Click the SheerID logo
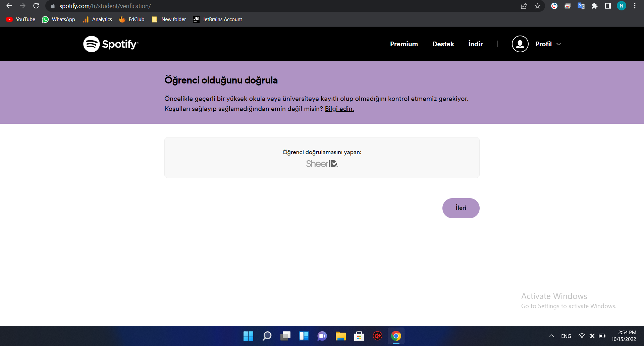Image resolution: width=644 pixels, height=346 pixels. point(322,164)
